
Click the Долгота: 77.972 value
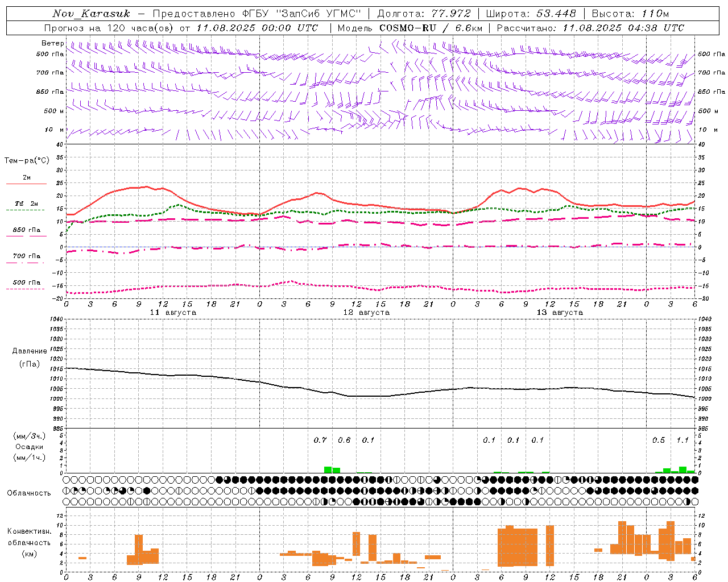point(424,14)
